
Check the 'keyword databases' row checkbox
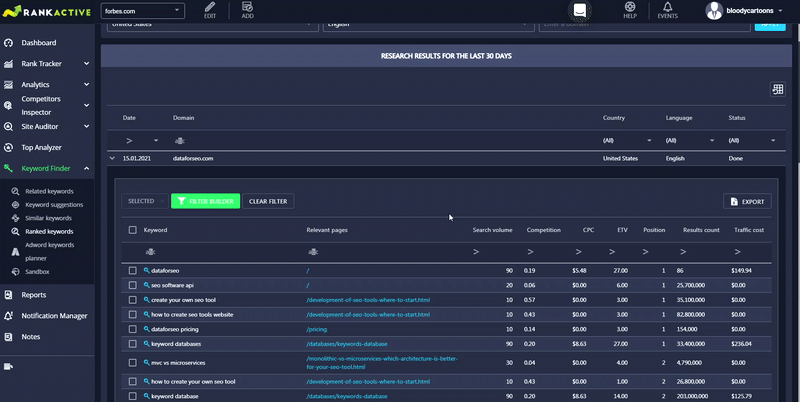(133, 344)
